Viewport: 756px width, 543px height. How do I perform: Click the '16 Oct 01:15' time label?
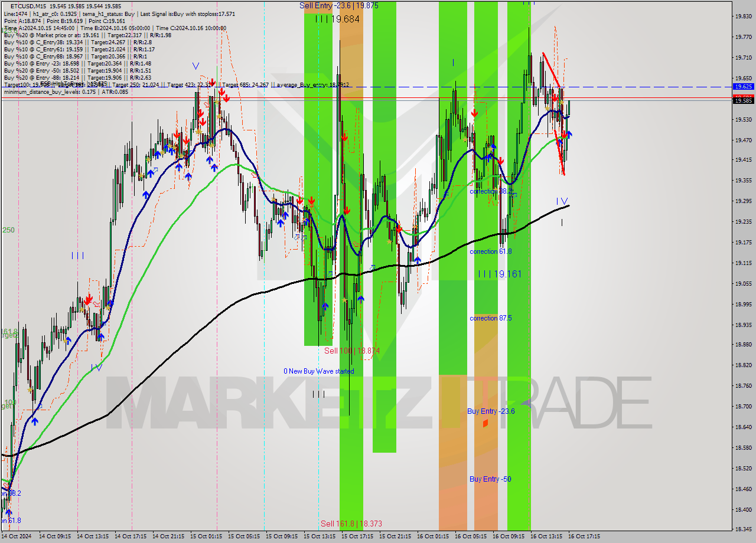click(433, 537)
